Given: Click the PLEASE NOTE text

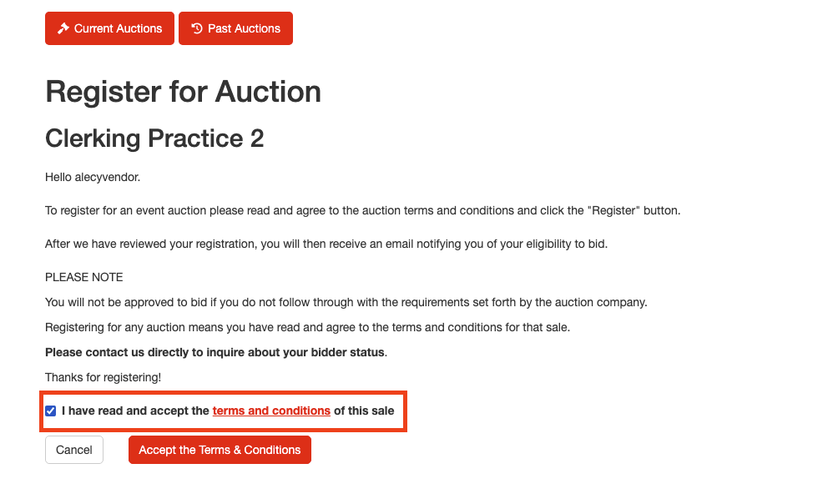Looking at the screenshot, I should (x=84, y=277).
